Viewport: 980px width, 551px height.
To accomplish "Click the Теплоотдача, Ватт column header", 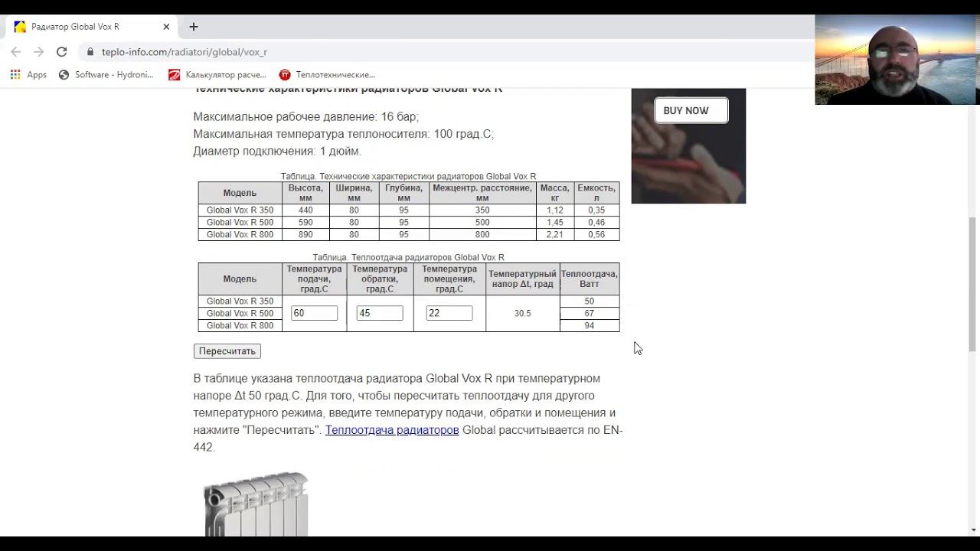I will point(590,279).
